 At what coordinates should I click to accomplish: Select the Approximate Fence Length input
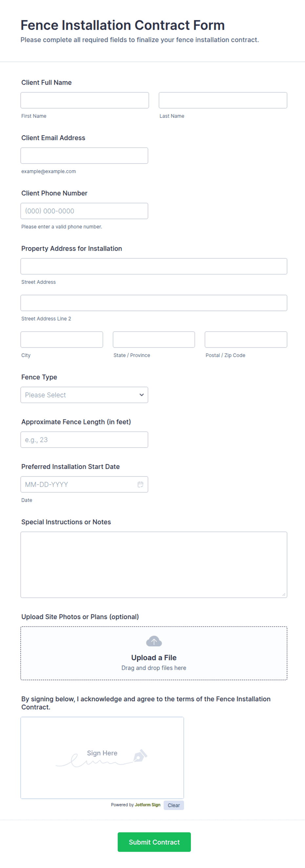pos(84,440)
